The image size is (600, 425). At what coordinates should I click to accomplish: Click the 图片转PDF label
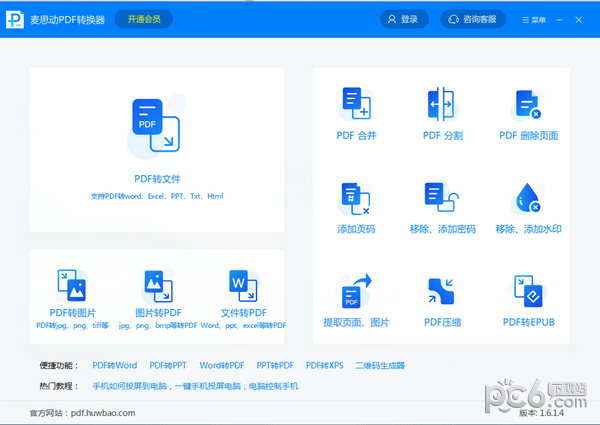coord(158,313)
